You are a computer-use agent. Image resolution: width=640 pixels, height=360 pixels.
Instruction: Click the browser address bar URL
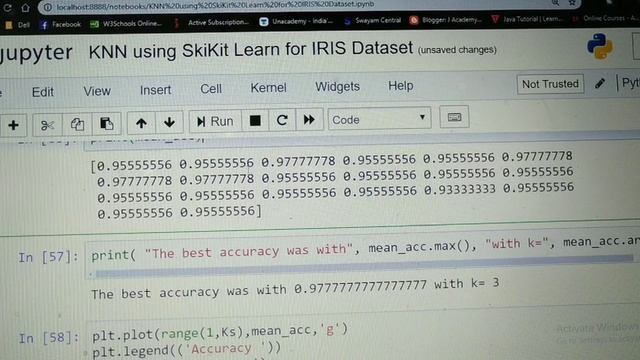[x=214, y=7]
